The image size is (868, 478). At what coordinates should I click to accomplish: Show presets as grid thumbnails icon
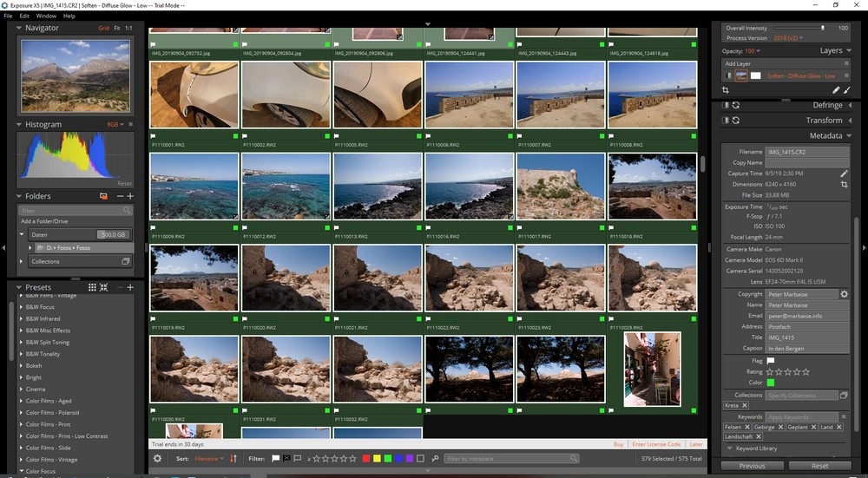coord(93,287)
